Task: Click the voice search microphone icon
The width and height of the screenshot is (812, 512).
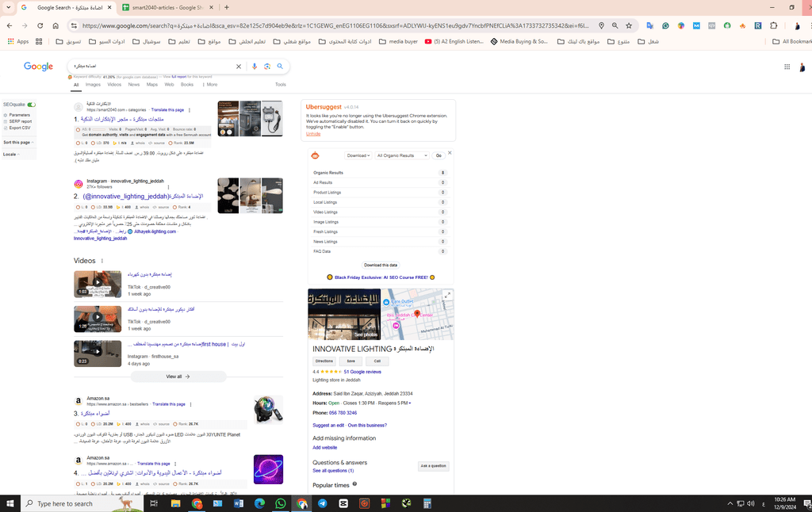Action: pos(255,67)
